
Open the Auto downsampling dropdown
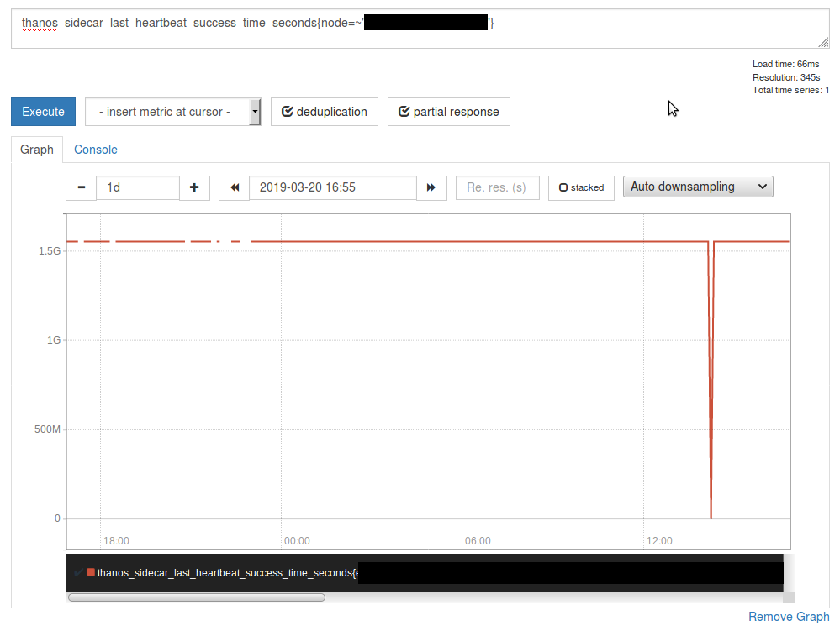click(x=698, y=187)
